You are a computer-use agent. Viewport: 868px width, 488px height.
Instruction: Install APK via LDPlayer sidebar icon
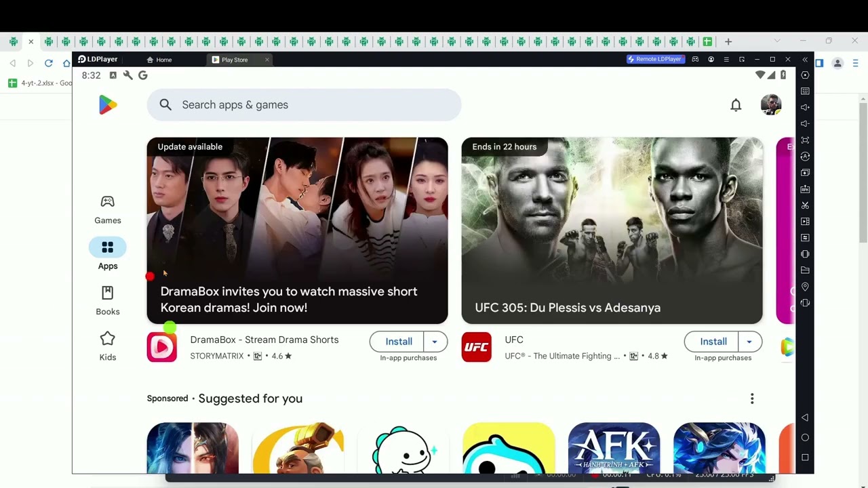coord(805,189)
